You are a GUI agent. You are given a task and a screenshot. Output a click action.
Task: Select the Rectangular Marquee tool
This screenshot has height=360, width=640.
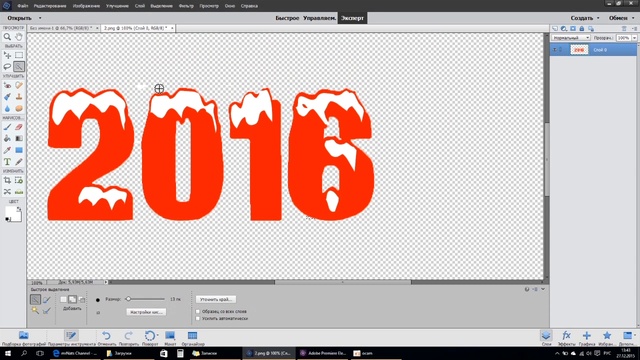click(x=19, y=55)
